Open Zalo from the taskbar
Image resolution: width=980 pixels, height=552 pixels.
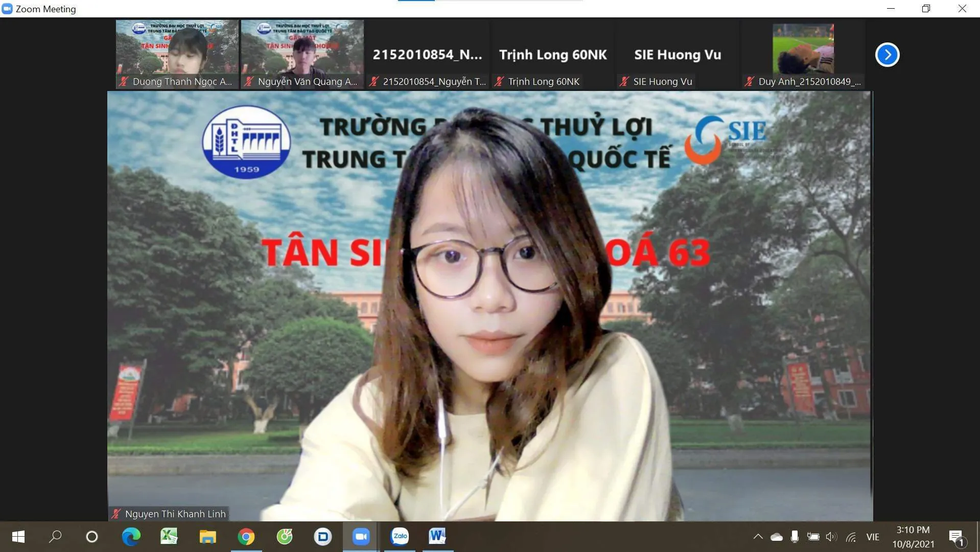pyautogui.click(x=400, y=536)
